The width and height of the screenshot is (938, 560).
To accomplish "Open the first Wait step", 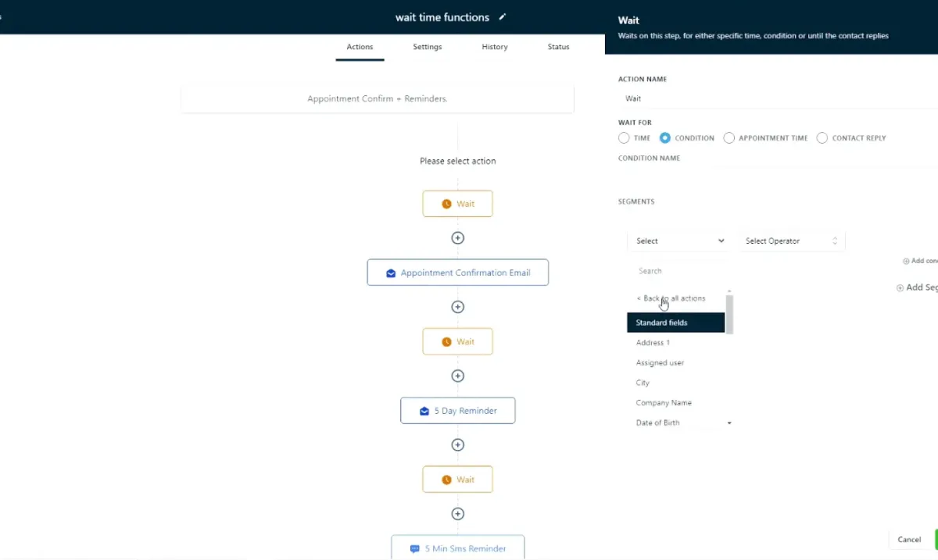I will click(458, 204).
